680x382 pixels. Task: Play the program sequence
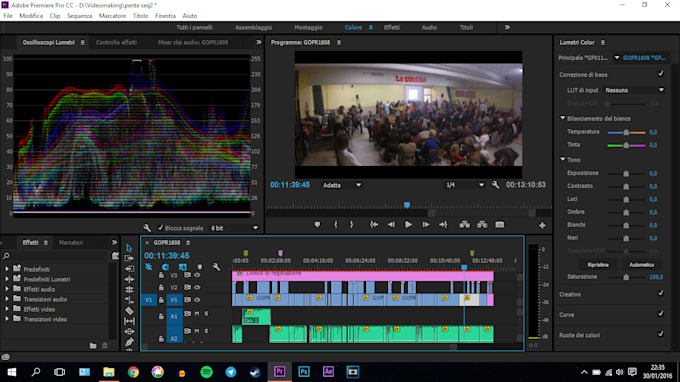[408, 225]
